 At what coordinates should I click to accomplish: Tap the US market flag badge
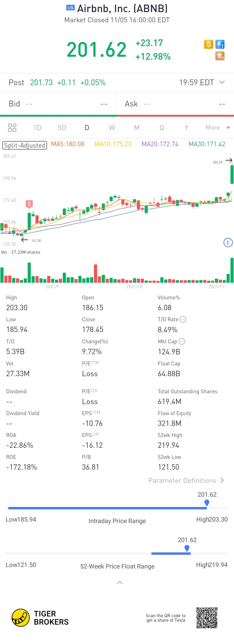pyautogui.click(x=71, y=8)
